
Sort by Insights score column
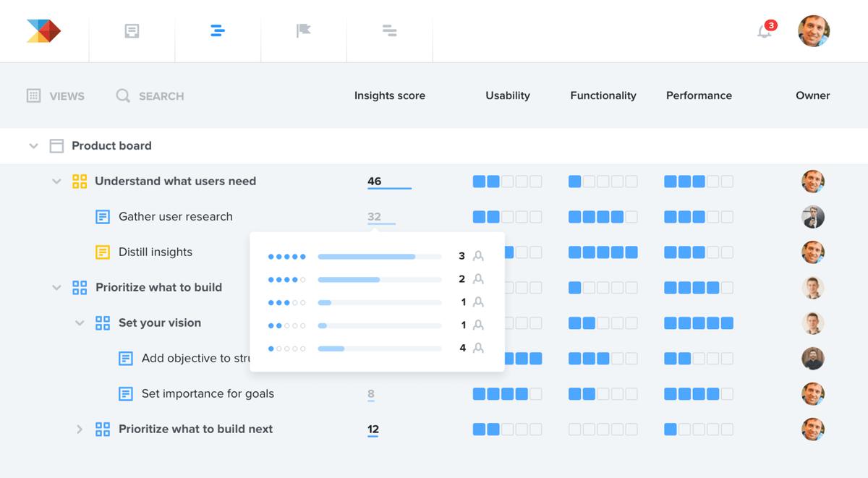[x=389, y=95]
